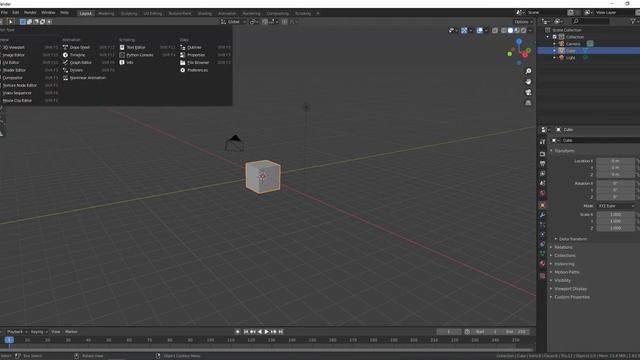Choose Text Editor in Scripting column
Viewport: 640px width, 360px height.
coord(136,47)
